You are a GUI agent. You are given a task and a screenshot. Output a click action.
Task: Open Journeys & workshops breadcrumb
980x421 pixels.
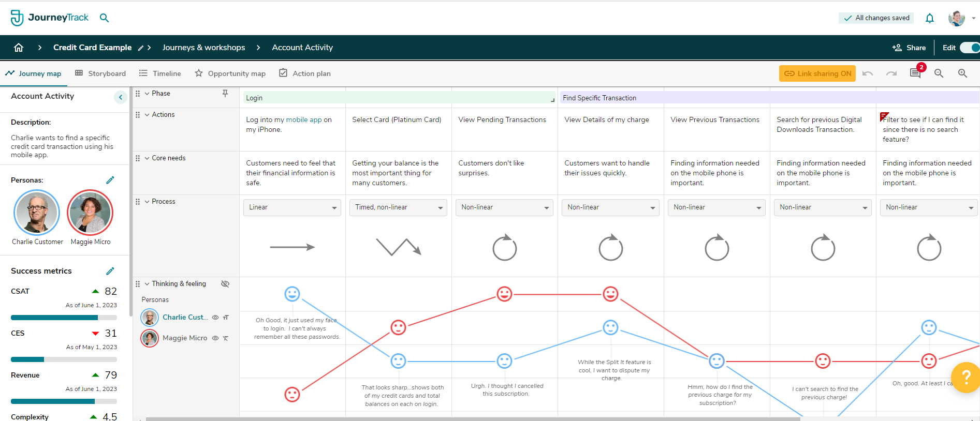pyautogui.click(x=203, y=48)
